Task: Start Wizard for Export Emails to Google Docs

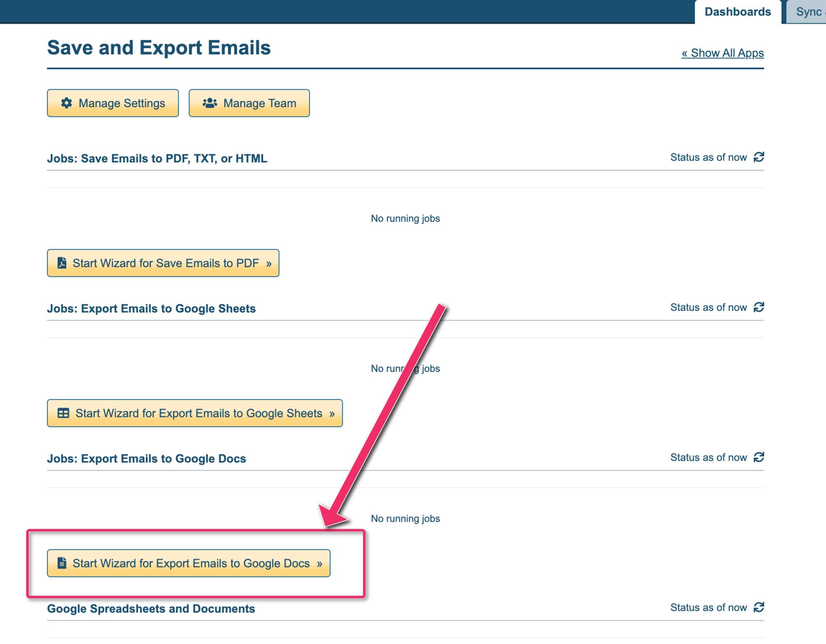Action: [189, 563]
